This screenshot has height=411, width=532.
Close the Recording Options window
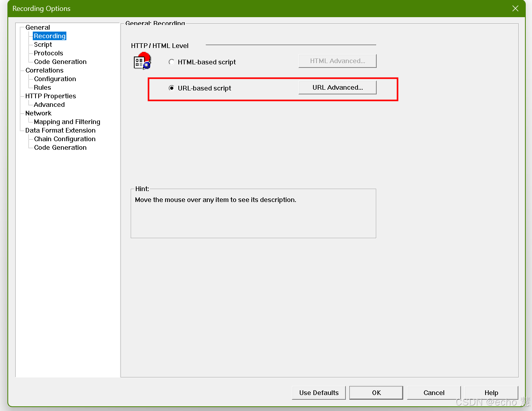coord(515,9)
